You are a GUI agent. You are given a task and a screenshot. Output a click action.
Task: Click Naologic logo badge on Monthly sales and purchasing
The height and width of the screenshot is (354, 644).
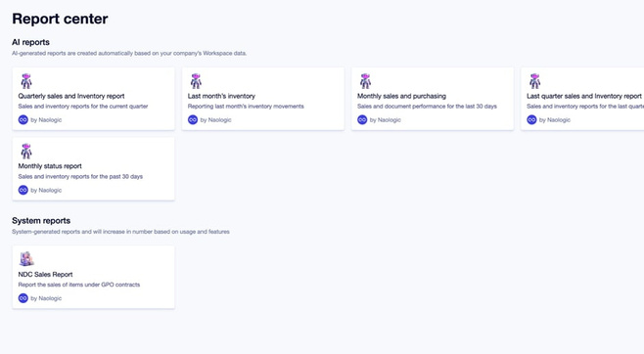[x=362, y=119]
